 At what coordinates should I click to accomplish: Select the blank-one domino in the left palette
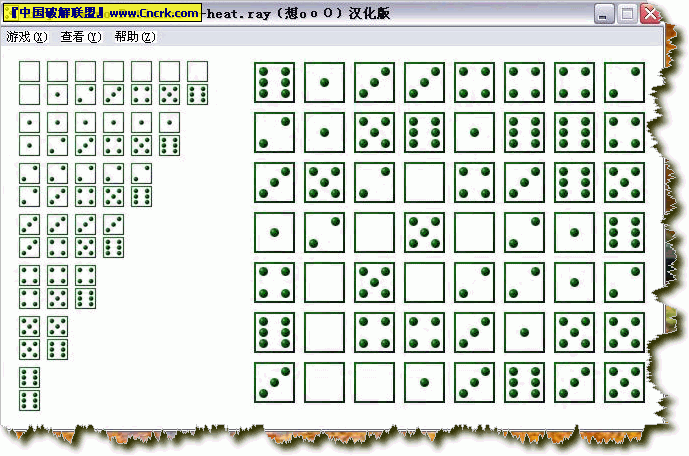point(58,83)
